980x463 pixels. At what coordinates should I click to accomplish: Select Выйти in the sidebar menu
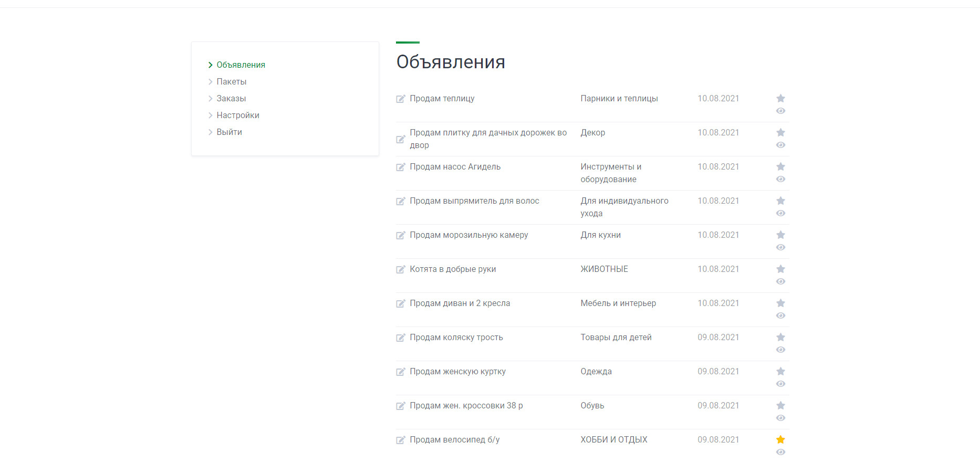coord(229,132)
